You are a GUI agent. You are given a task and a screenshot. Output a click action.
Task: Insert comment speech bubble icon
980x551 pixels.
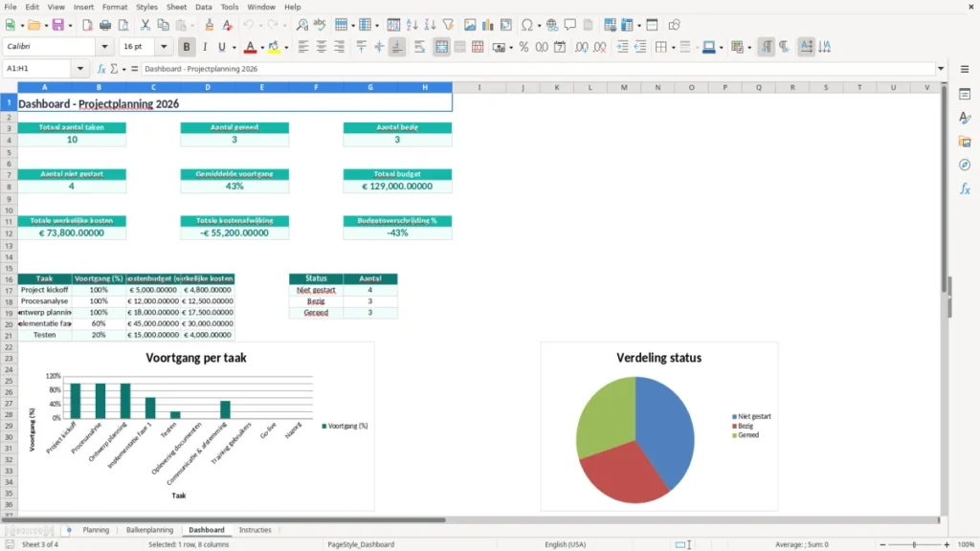coord(570,25)
